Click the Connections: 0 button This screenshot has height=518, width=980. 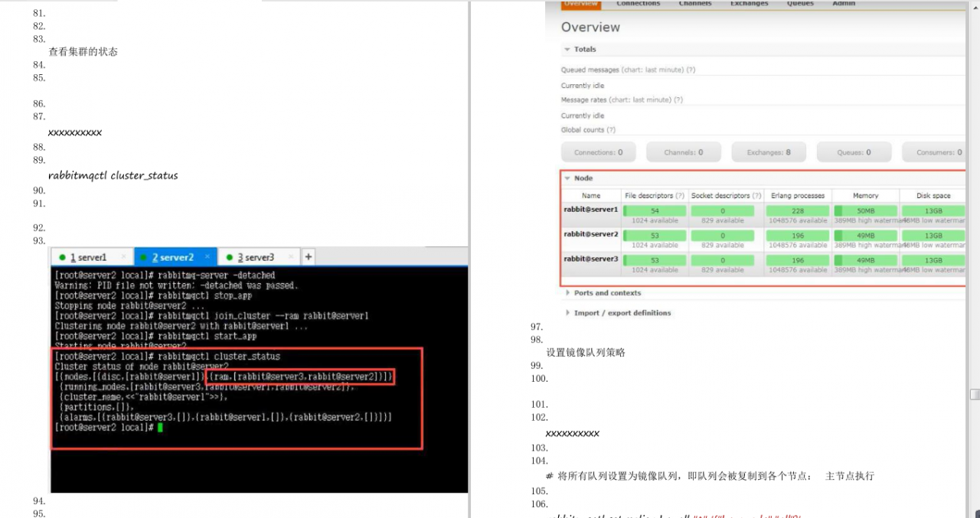598,151
